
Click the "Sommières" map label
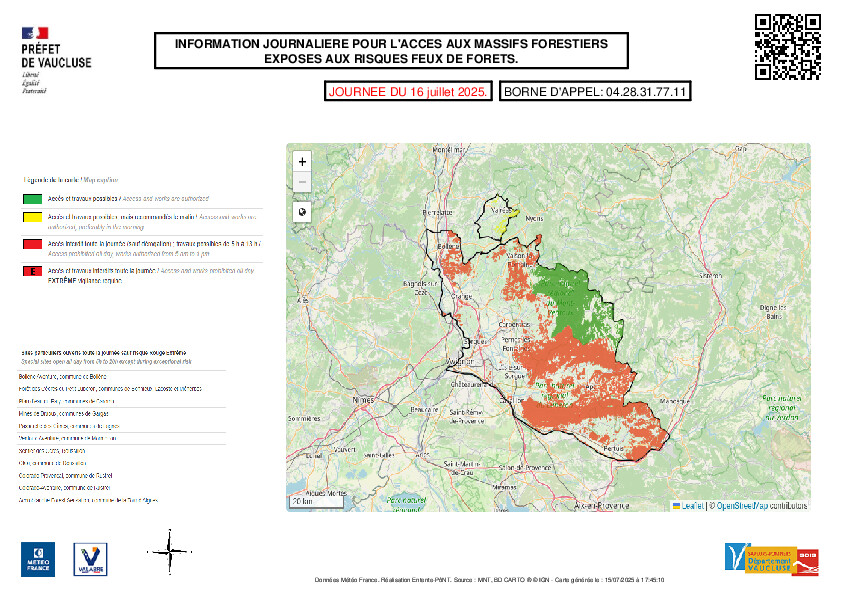pyautogui.click(x=304, y=418)
